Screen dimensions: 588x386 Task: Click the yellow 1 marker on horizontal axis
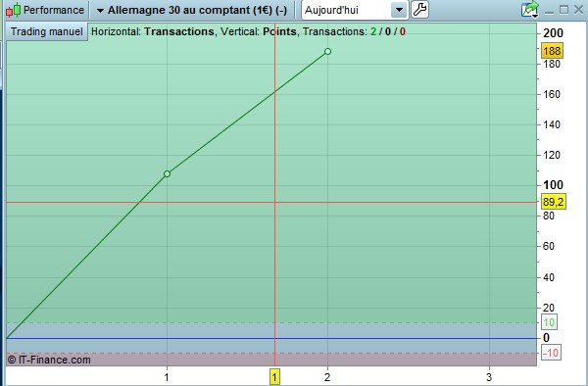(274, 377)
